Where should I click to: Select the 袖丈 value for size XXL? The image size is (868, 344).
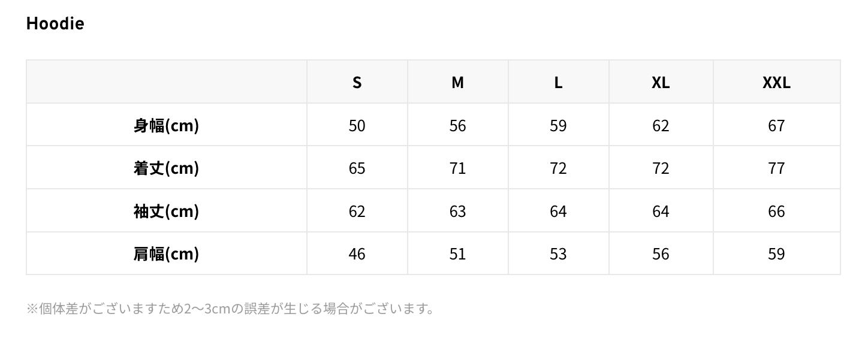776,211
